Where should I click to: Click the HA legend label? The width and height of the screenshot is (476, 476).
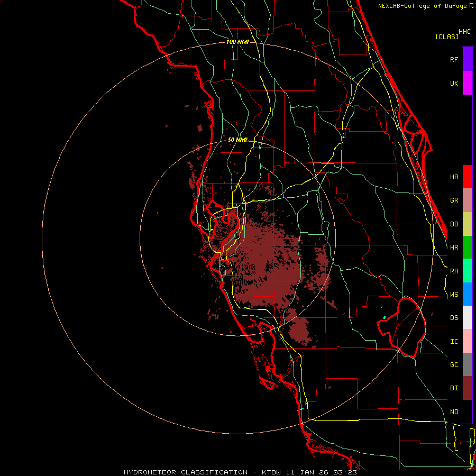tap(454, 177)
